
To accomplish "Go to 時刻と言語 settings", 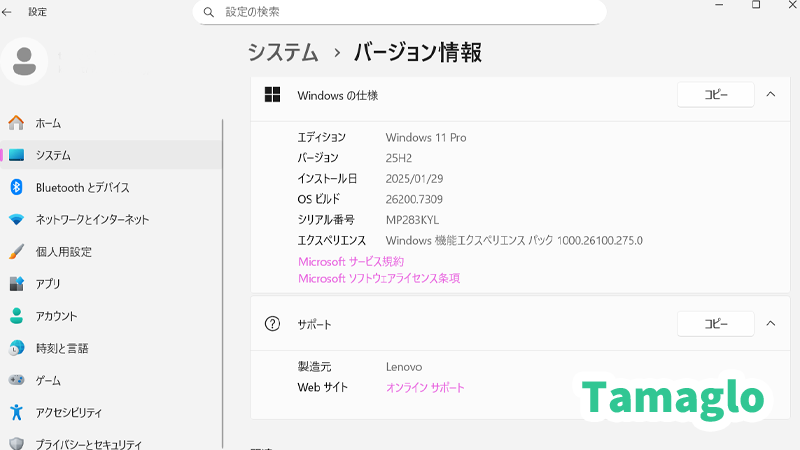I will tap(62, 348).
